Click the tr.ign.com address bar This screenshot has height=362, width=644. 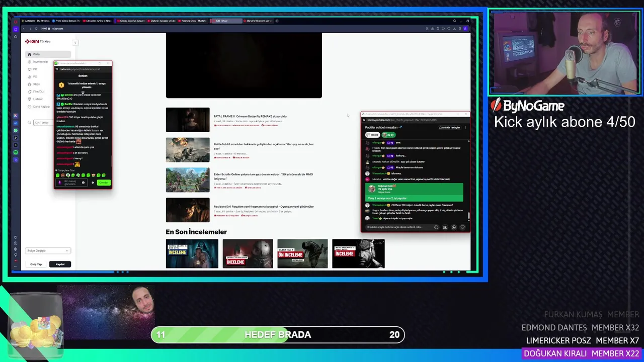click(x=58, y=29)
